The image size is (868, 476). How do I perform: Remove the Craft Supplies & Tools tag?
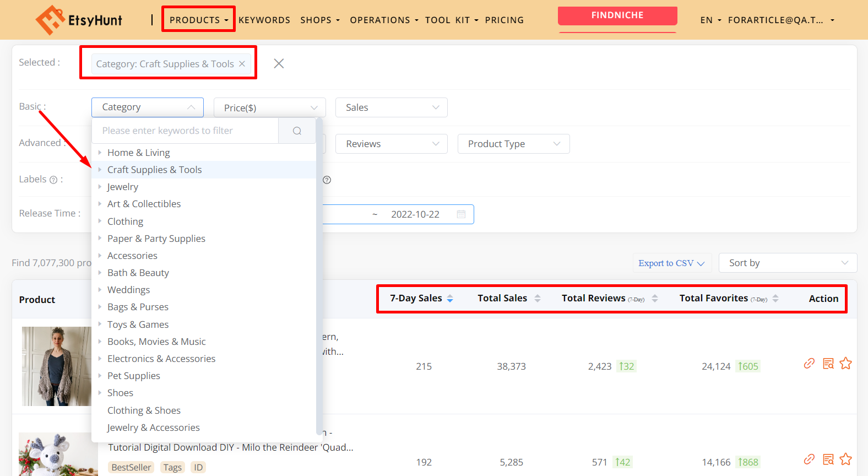(242, 64)
